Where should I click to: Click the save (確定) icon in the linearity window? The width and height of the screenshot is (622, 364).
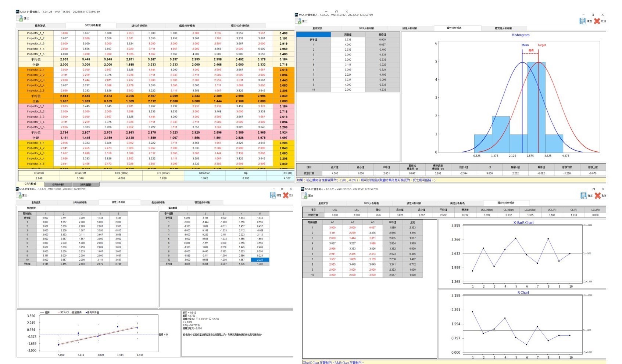coord(273,195)
